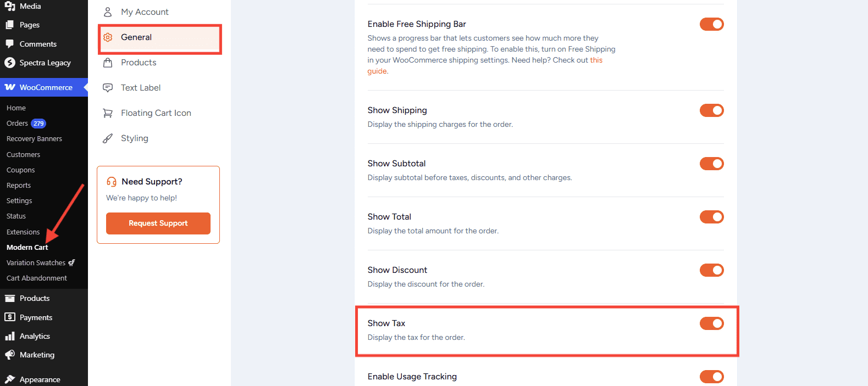This screenshot has height=386, width=868.
Task: Click the 'We're happy to help!' text
Action: (x=141, y=198)
